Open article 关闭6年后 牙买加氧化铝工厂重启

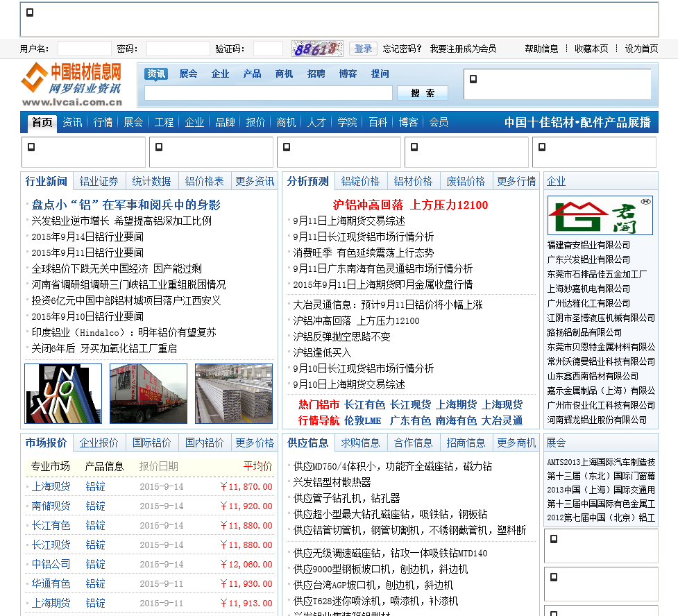click(104, 348)
